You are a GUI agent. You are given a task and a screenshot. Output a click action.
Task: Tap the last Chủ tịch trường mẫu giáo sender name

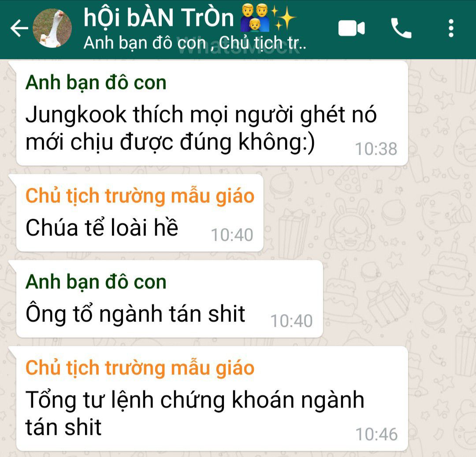[140, 367]
